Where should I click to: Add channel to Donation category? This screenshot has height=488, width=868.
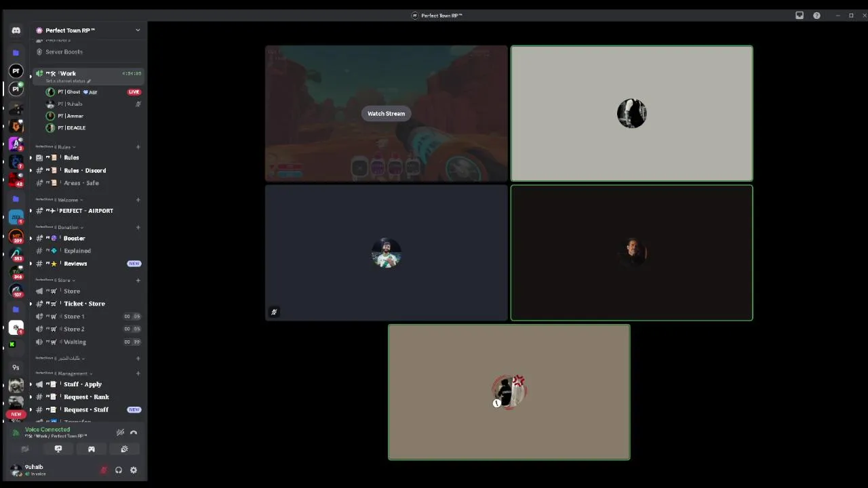coord(138,227)
